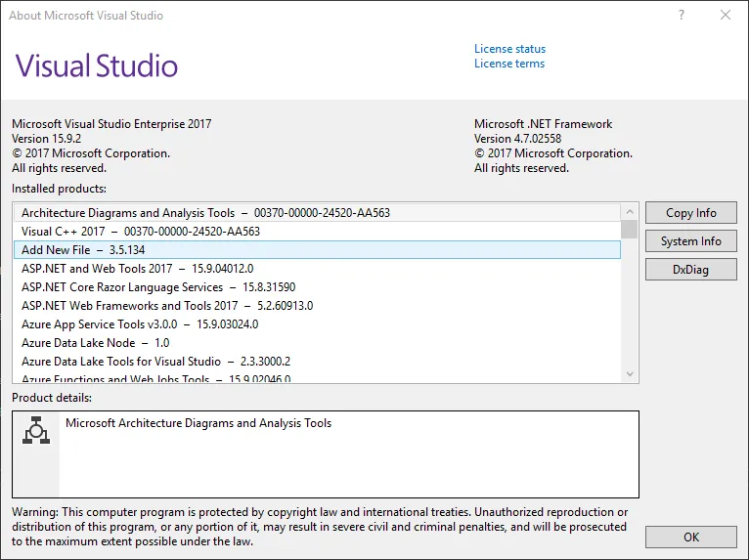Open the License status link
This screenshot has width=749, height=560.
point(509,49)
